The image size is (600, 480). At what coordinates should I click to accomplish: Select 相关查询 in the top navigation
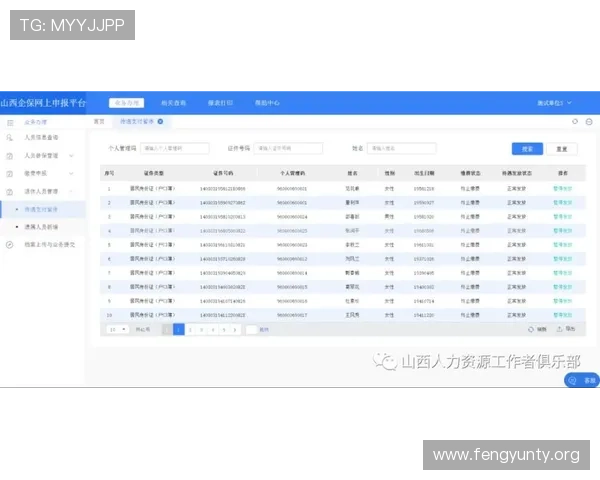173,103
